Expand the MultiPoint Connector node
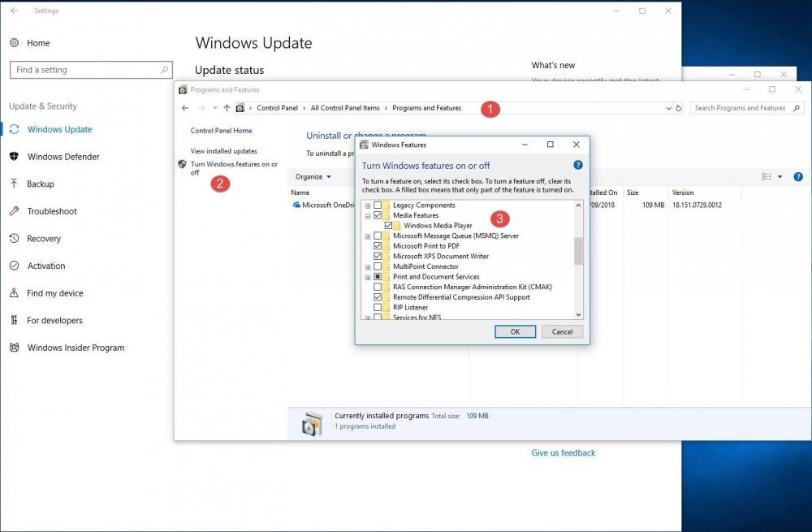 (x=368, y=267)
